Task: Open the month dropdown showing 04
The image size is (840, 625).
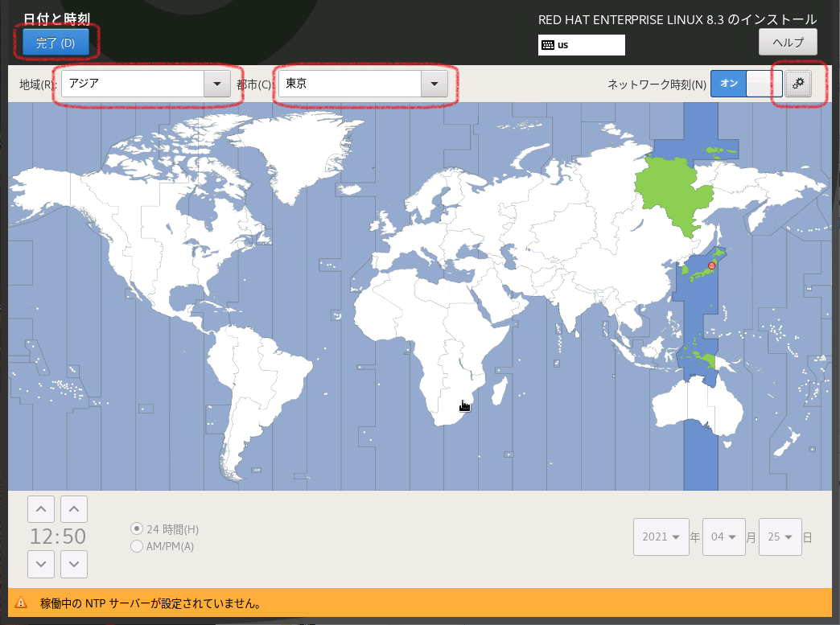Action: coord(724,537)
